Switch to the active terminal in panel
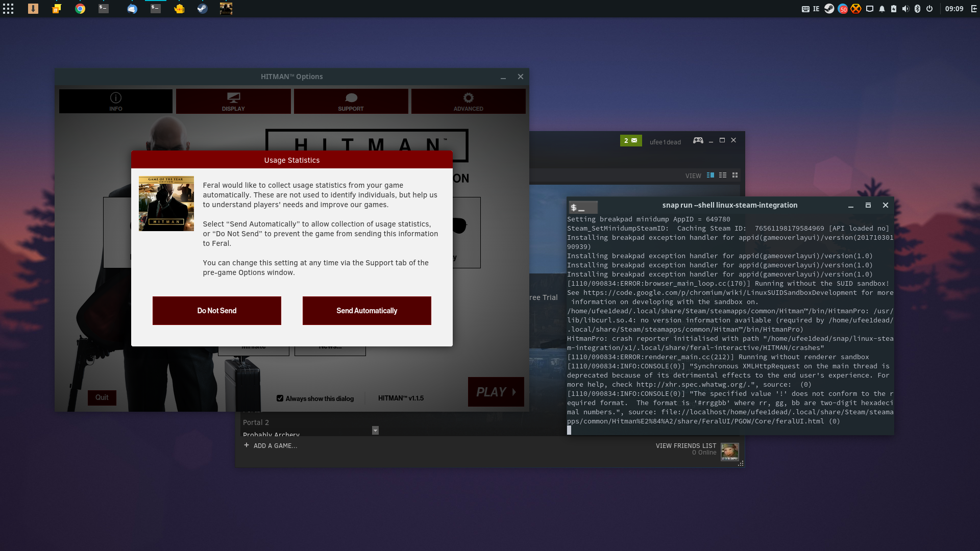Image resolution: width=980 pixels, height=551 pixels. point(156,9)
